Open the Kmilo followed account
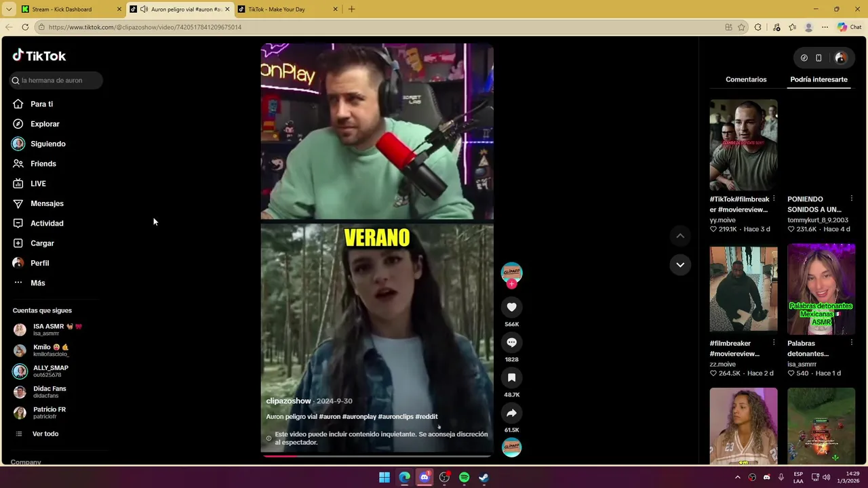Viewport: 868px width, 488px height. tap(51, 350)
